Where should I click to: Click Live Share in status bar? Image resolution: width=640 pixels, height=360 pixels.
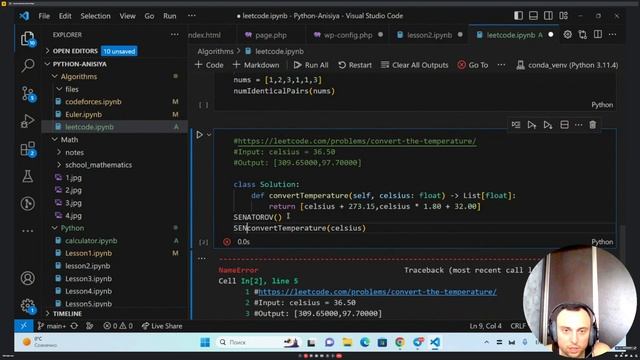pos(162,326)
